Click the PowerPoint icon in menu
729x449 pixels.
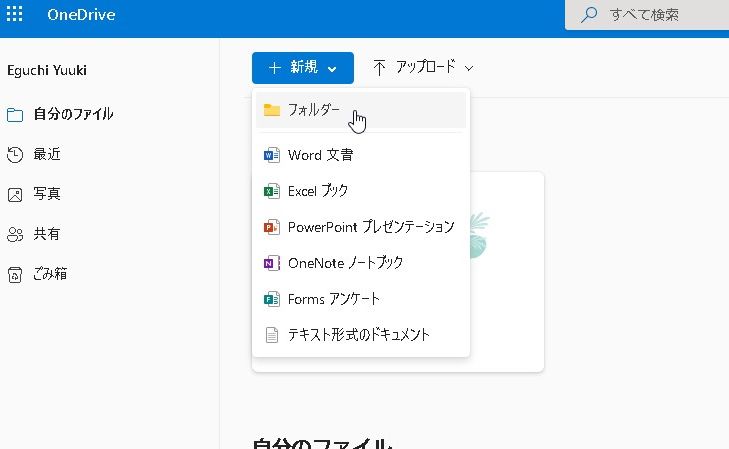[272, 227]
